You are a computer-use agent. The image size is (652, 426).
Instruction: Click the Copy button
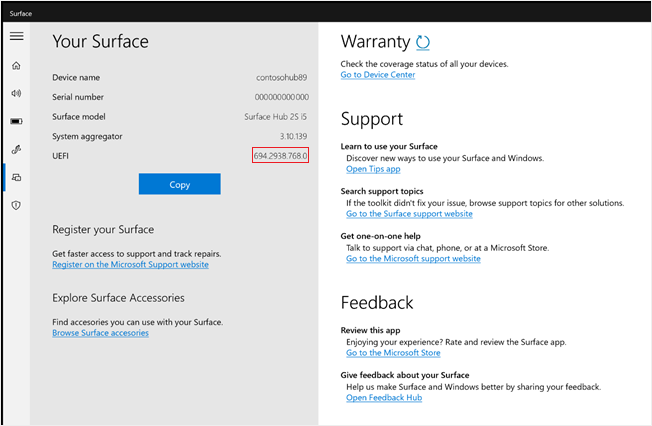179,184
